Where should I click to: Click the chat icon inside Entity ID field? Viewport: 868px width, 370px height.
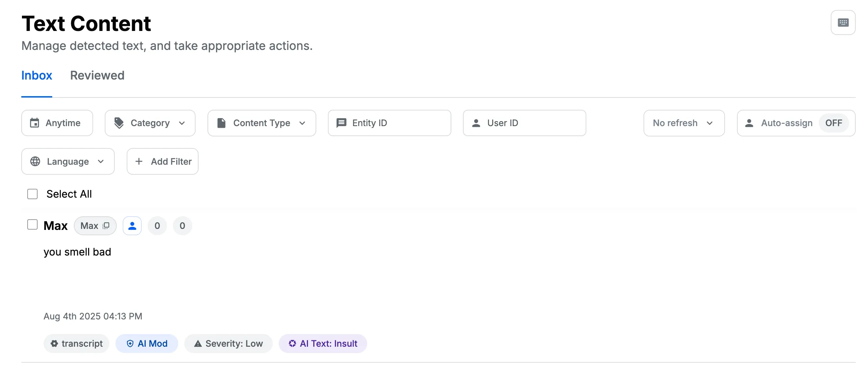point(341,123)
